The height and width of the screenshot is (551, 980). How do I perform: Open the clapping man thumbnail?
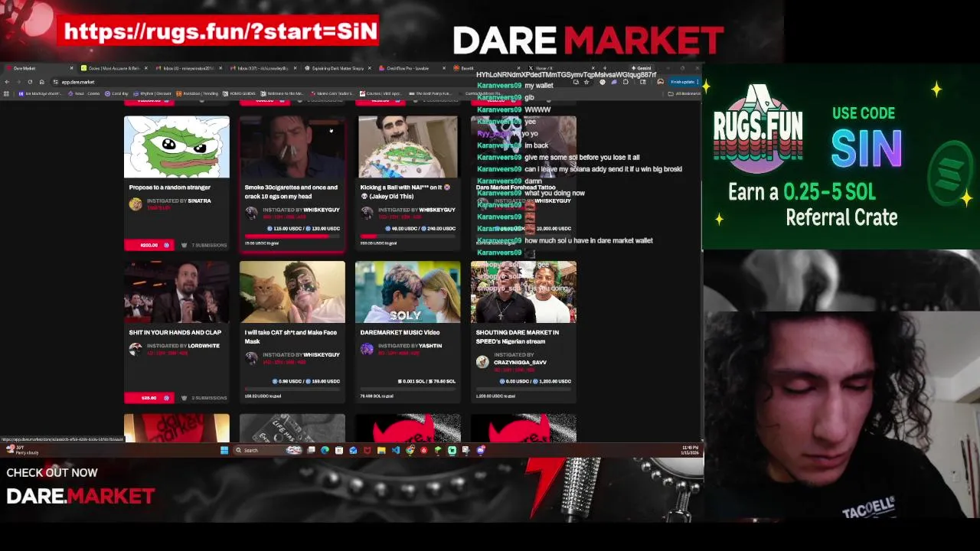coord(177,292)
